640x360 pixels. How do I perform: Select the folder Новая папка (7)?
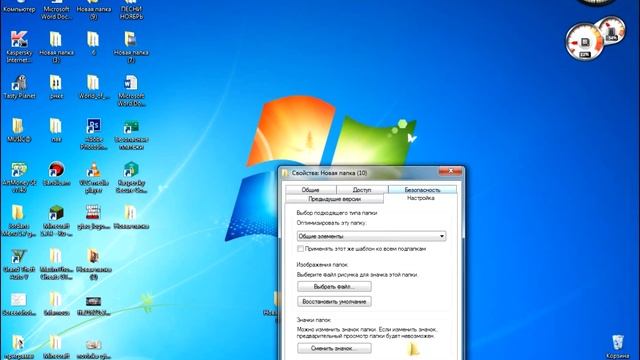tap(131, 47)
